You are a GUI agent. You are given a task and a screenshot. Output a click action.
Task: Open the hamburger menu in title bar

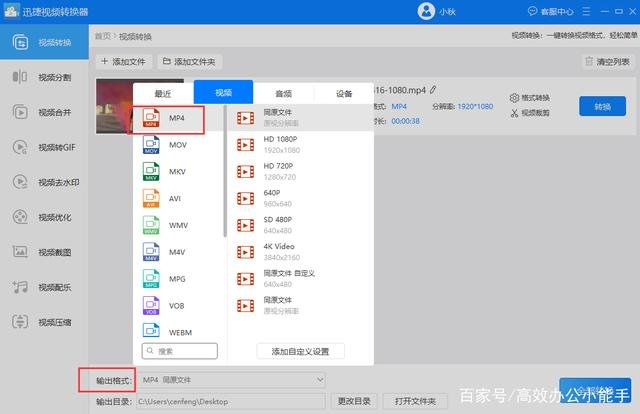(x=586, y=11)
